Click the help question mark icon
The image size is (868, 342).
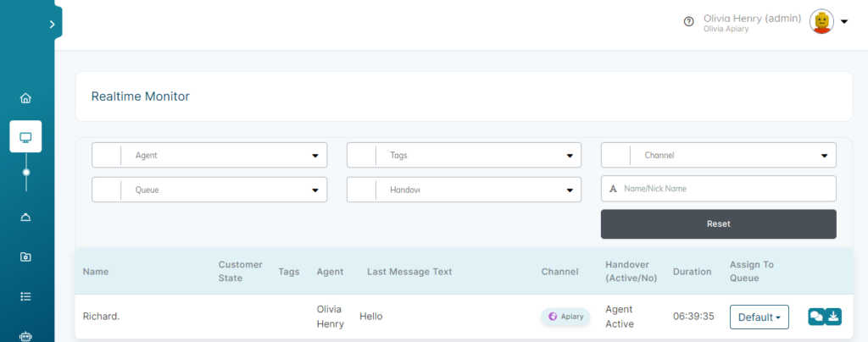688,22
